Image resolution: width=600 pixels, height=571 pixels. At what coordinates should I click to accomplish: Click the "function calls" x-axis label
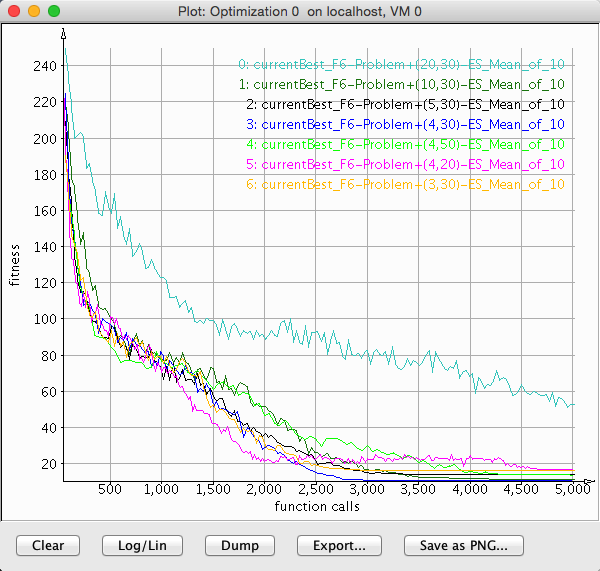[317, 507]
